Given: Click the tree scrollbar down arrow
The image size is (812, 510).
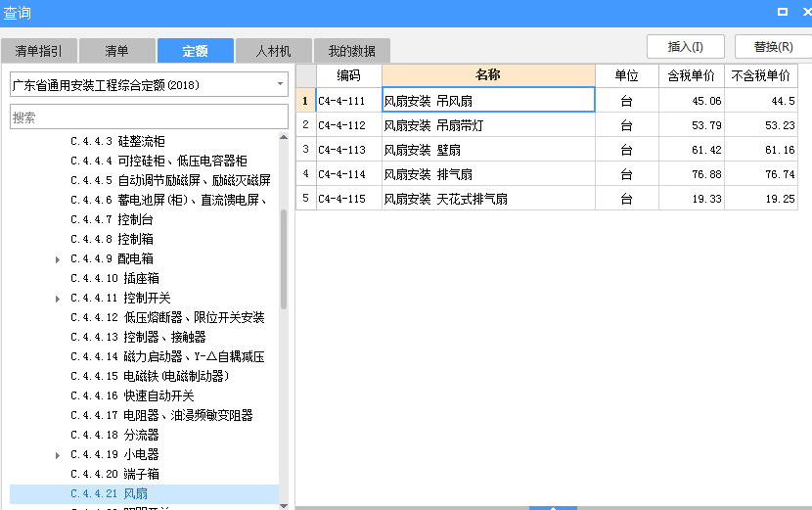Looking at the screenshot, I should click(284, 505).
